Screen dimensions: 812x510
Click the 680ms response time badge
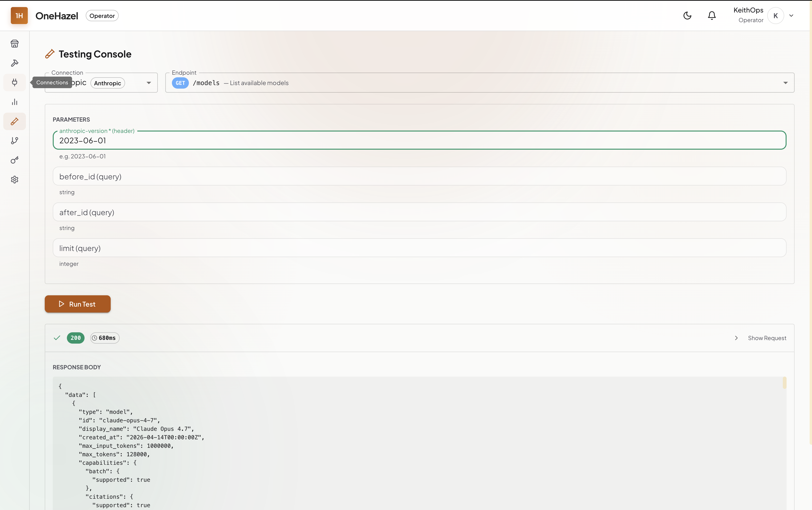[x=105, y=338]
